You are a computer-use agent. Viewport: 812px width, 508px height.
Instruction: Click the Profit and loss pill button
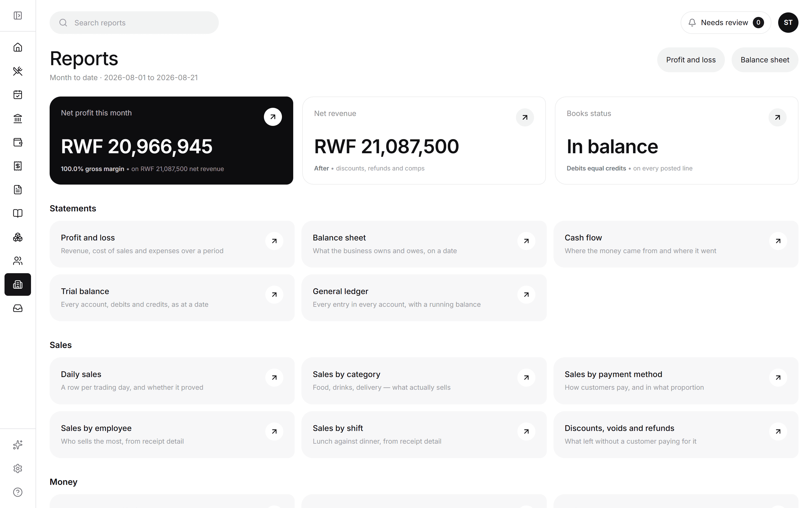click(x=690, y=60)
